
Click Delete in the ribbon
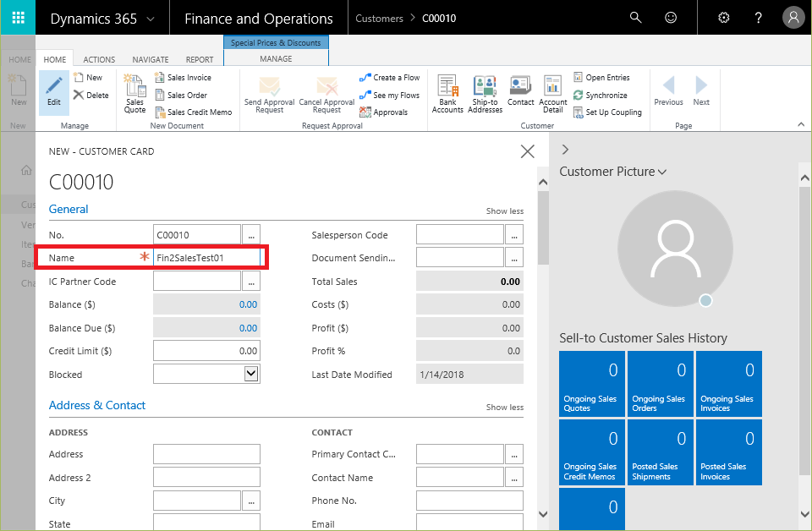point(91,96)
